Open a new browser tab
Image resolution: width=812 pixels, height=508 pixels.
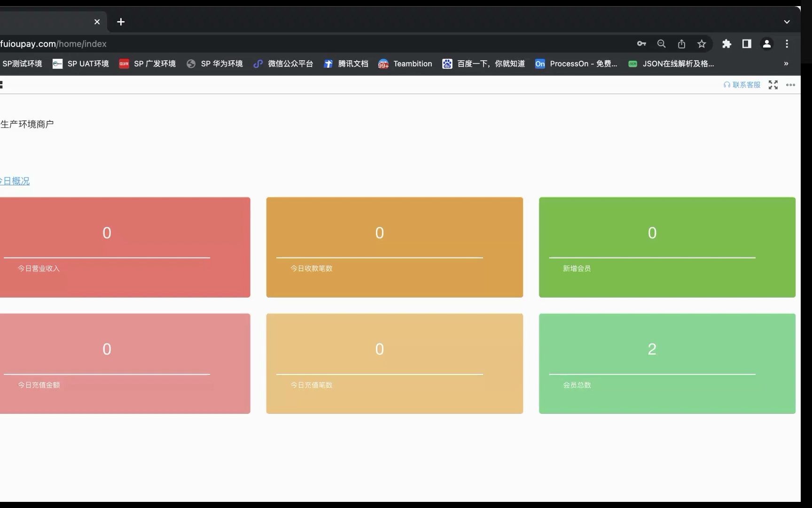coord(121,22)
